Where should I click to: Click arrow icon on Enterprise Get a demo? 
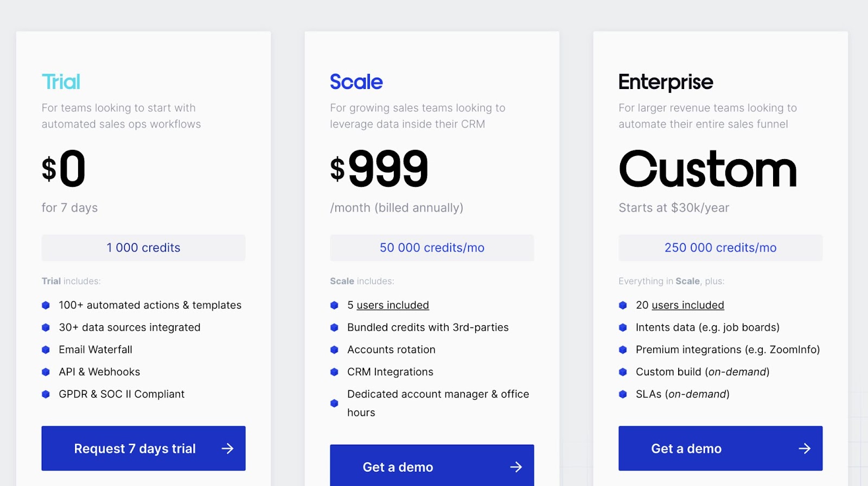(805, 449)
